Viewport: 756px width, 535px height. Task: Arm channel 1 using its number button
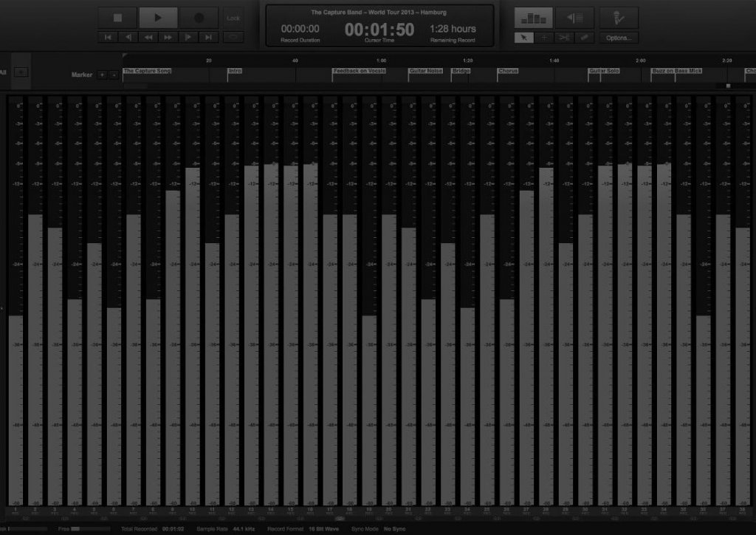tap(16, 511)
